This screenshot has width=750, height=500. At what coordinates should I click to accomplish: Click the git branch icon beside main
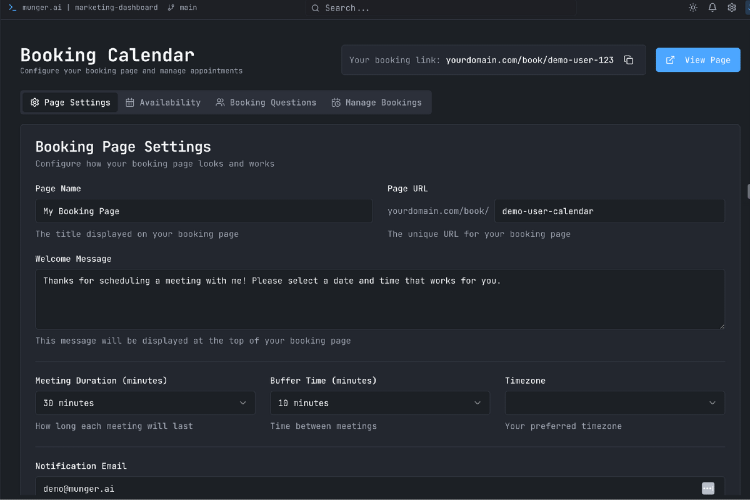pos(171,8)
